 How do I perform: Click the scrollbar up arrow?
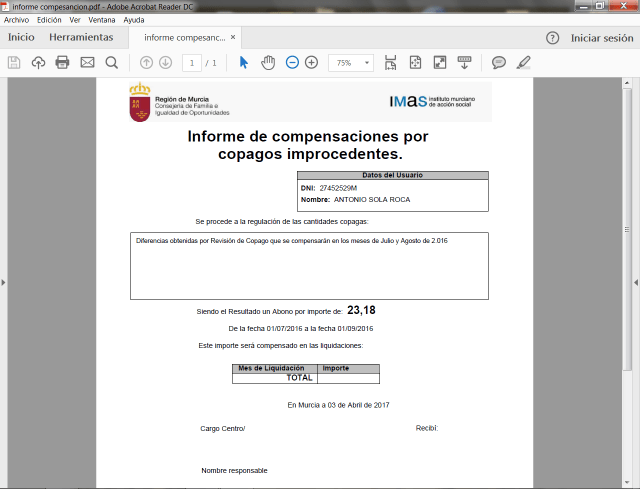pyautogui.click(x=627, y=83)
